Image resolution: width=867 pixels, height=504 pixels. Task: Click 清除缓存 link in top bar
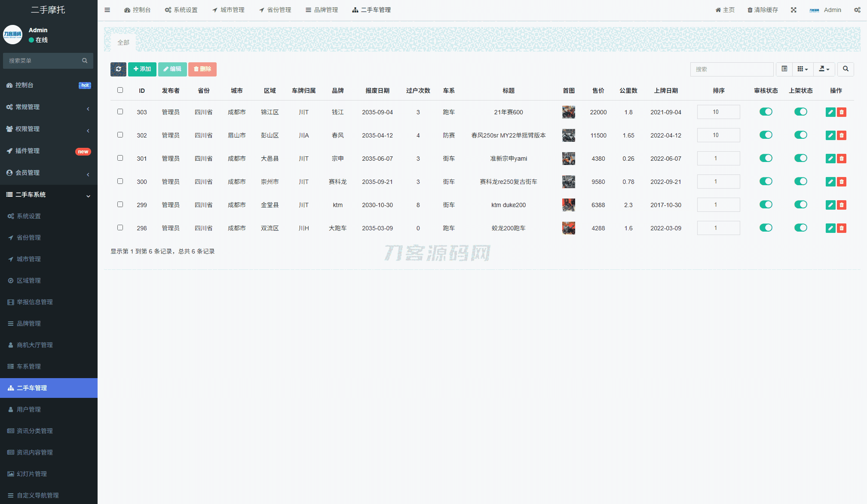pyautogui.click(x=763, y=10)
